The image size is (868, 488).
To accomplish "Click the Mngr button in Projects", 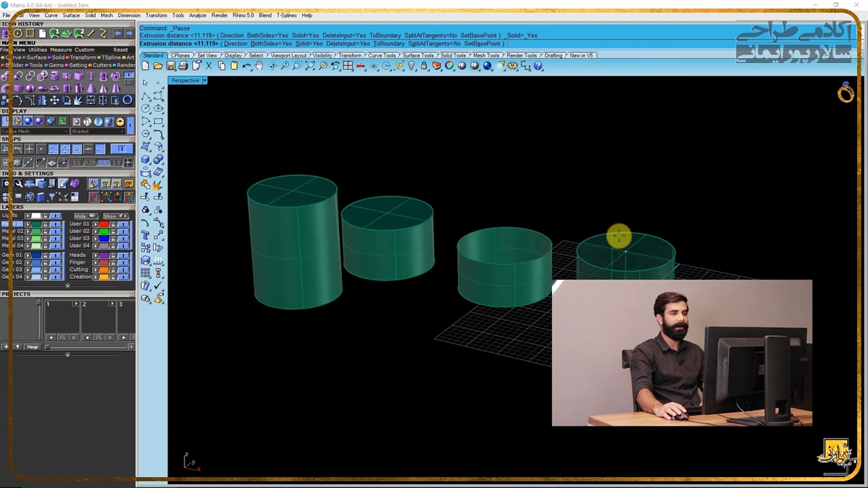I will coord(33,347).
